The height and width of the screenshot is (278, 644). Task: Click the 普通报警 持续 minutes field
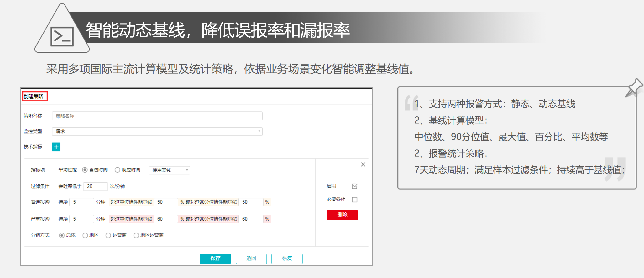(82, 202)
